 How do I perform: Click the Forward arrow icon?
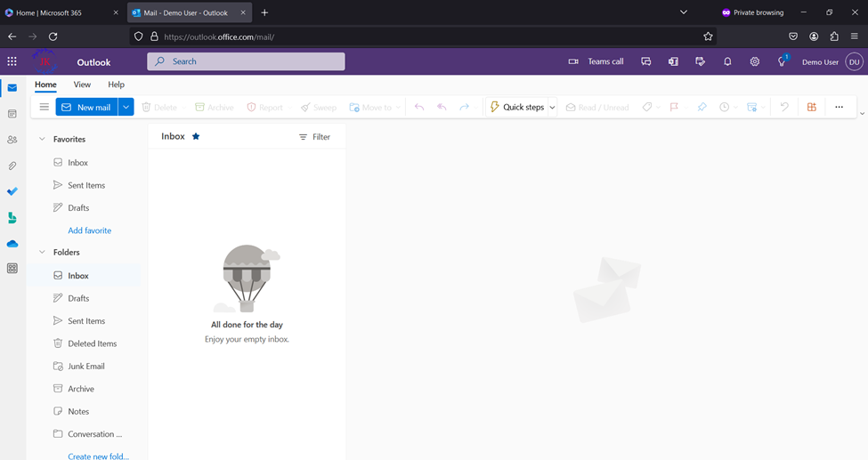464,107
